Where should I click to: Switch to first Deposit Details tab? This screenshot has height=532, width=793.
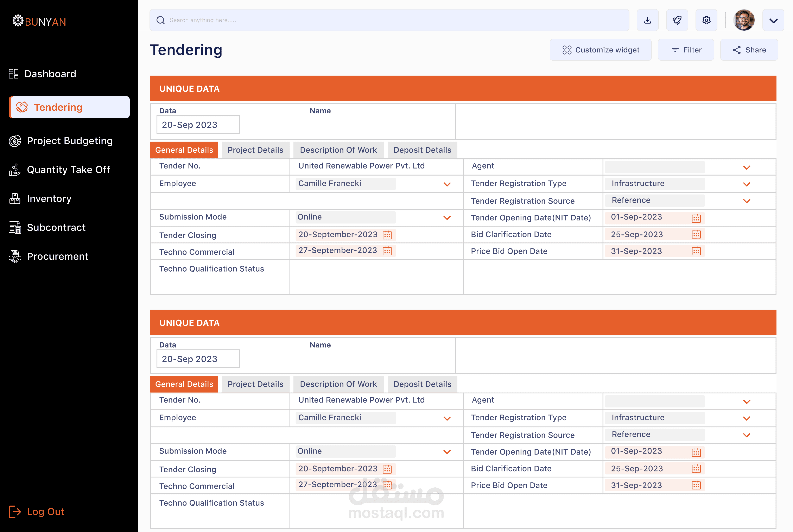(422, 150)
